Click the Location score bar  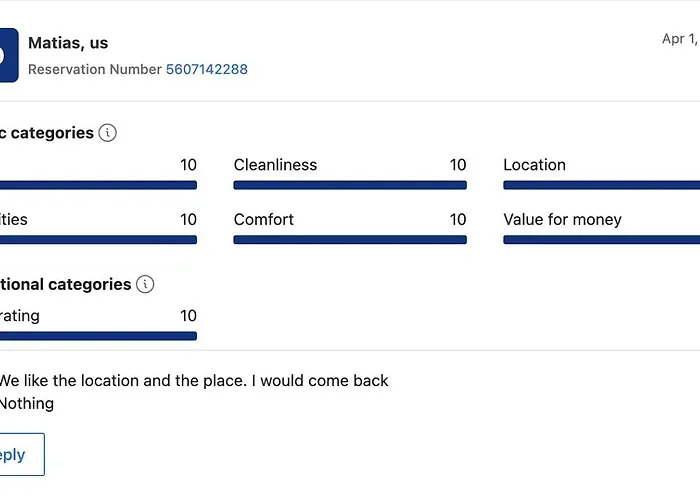pyautogui.click(x=601, y=185)
